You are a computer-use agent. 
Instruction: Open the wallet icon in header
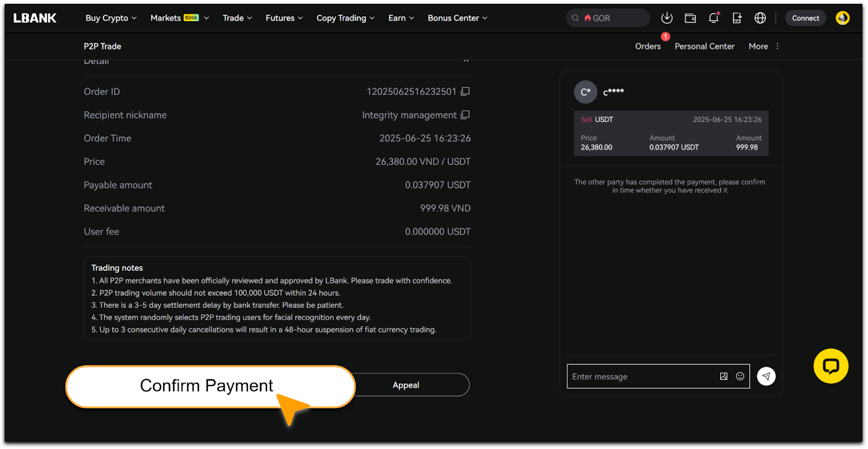[690, 18]
